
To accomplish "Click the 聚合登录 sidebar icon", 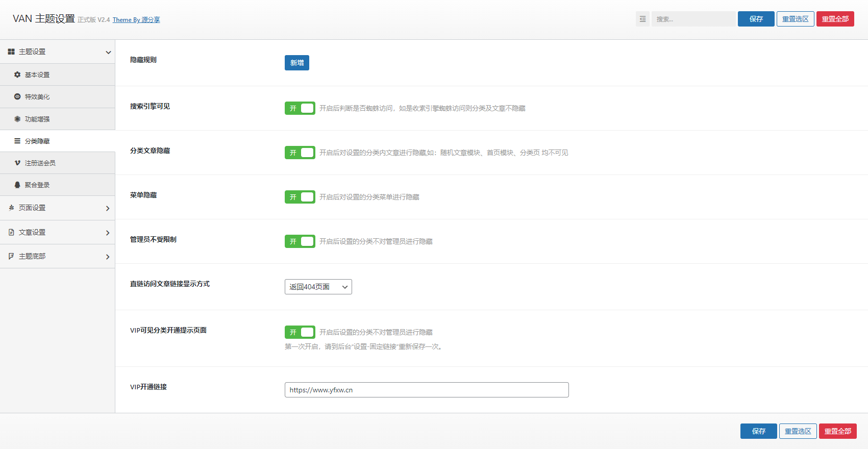I will (17, 185).
